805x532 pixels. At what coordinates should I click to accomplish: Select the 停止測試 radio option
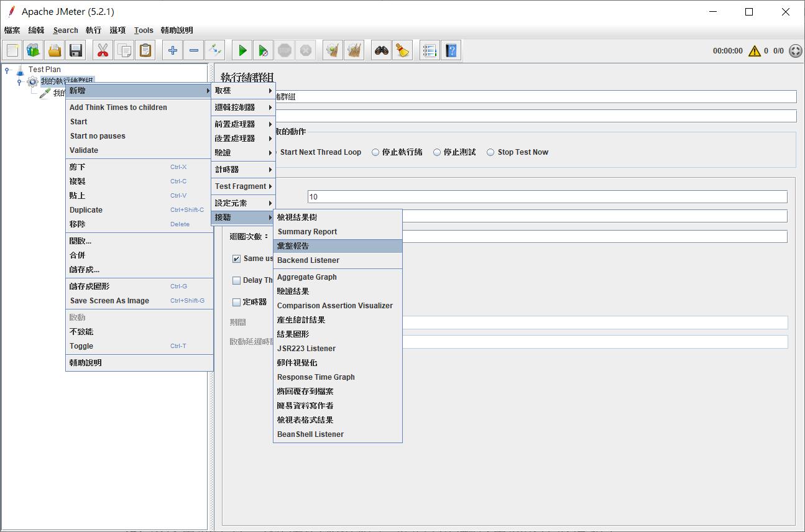pos(454,152)
